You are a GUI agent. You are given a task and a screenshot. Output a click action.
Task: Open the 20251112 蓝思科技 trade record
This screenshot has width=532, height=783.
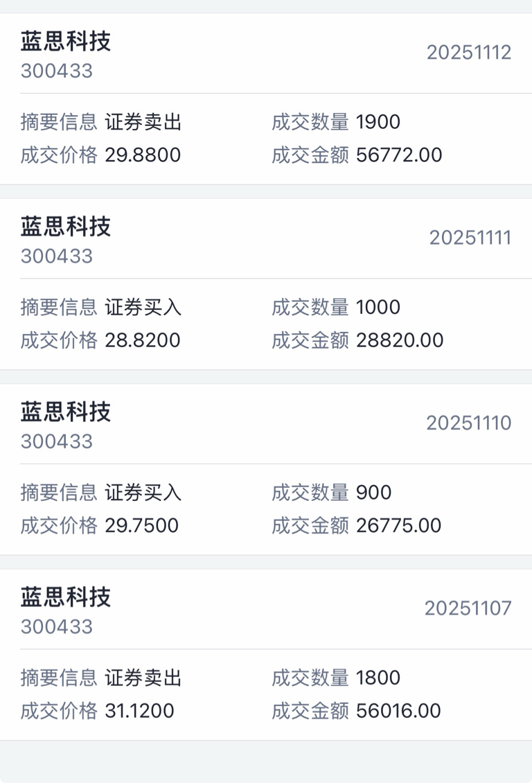266,99
